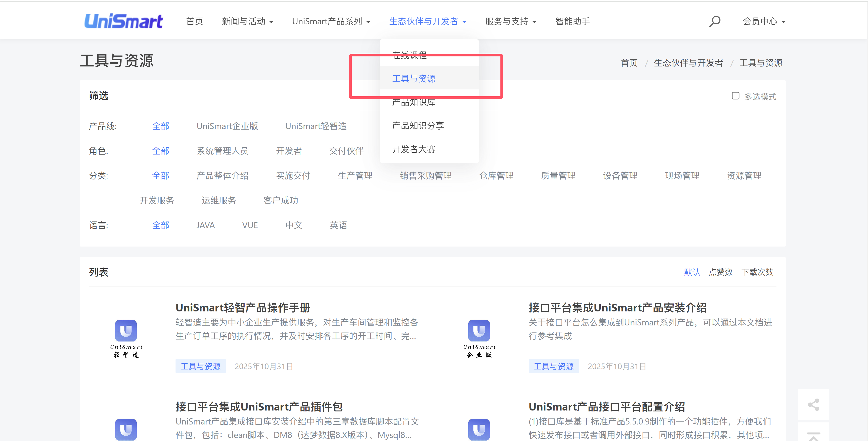Viewport: 868px width, 441px height.
Task: Click the 接口平台集成UniSmart产品插件包 item icon
Action: [x=126, y=429]
